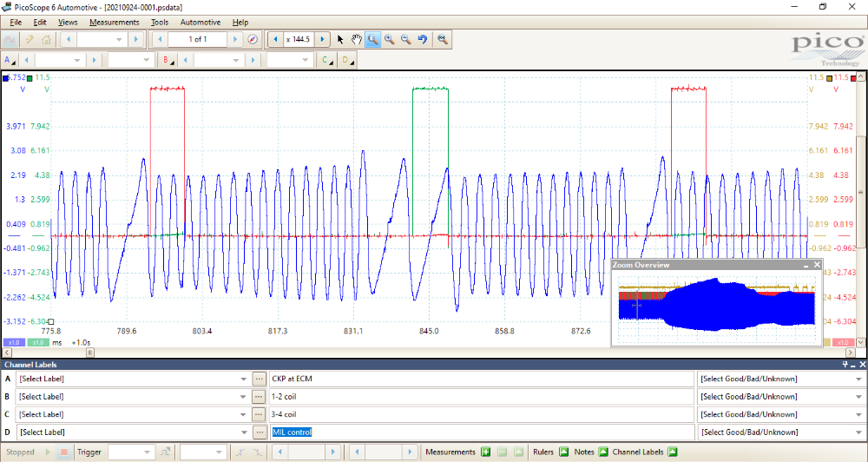
Task: Toggle Rulers legend button
Action: [563, 452]
